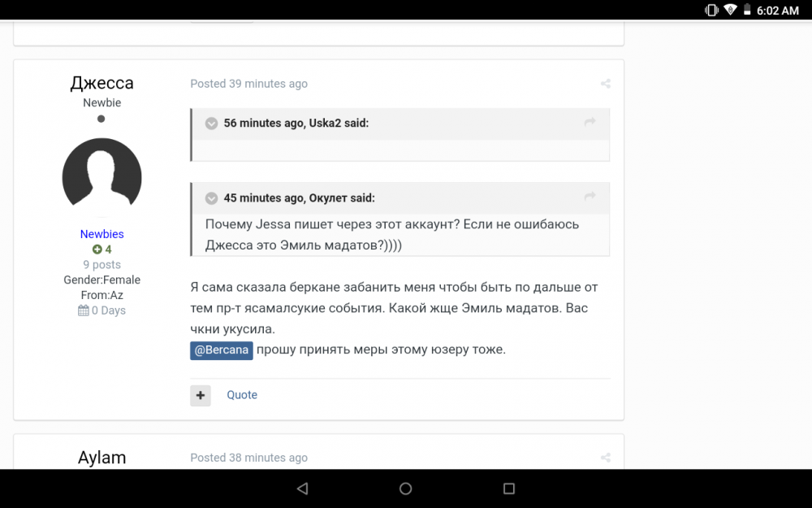Click the username Aylam

coord(101,458)
